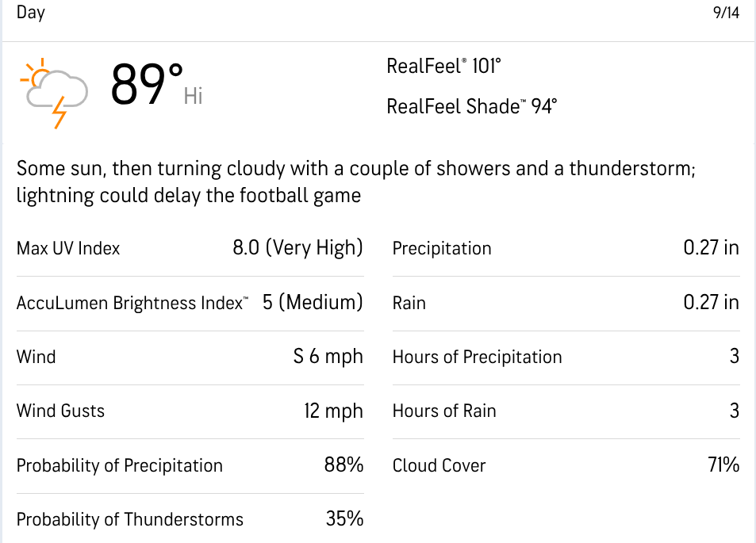Click the Hours of Precipitation label
The image size is (756, 543).
[477, 357]
